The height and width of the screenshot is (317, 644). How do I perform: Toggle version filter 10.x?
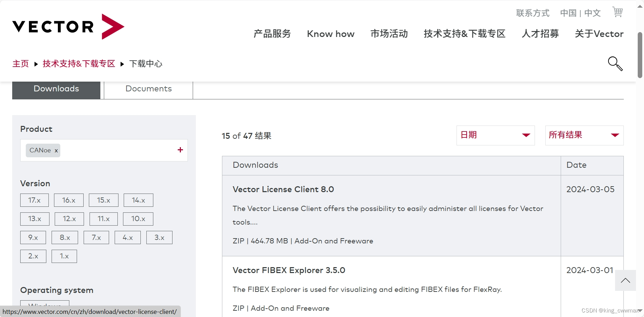[138, 219]
